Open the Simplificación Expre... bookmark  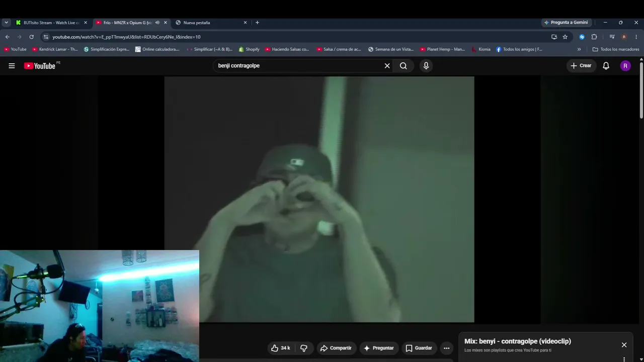click(107, 49)
